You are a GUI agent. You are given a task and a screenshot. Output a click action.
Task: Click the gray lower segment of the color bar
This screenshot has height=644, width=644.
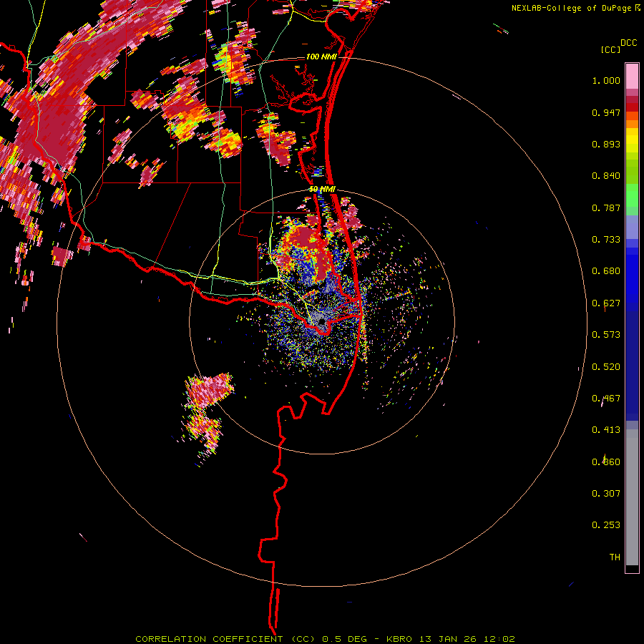[x=632, y=497]
